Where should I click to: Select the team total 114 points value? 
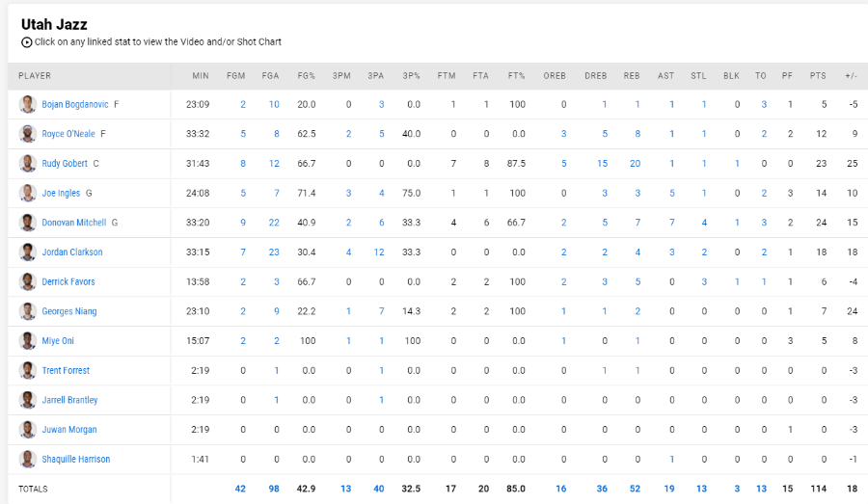818,489
